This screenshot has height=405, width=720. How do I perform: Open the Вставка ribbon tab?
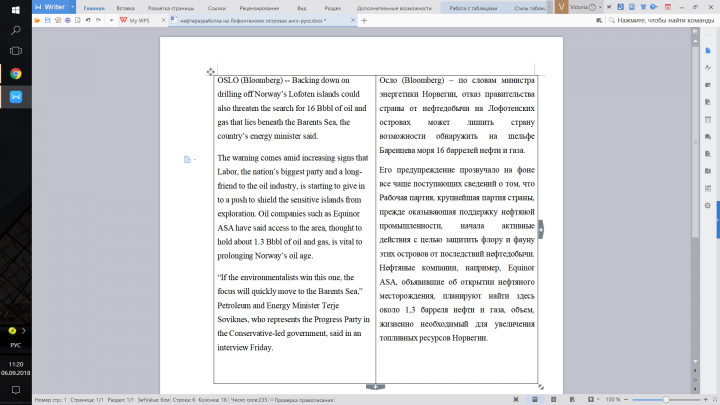(125, 8)
